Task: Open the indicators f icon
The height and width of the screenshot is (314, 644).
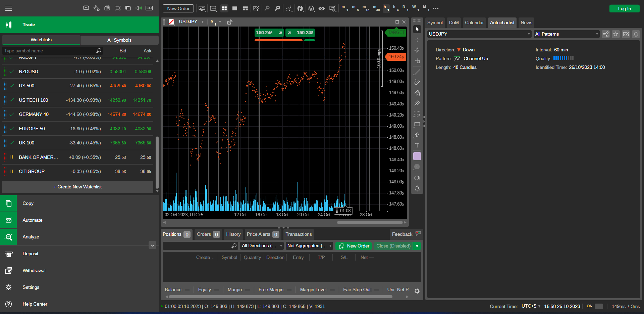Action: click(300, 8)
